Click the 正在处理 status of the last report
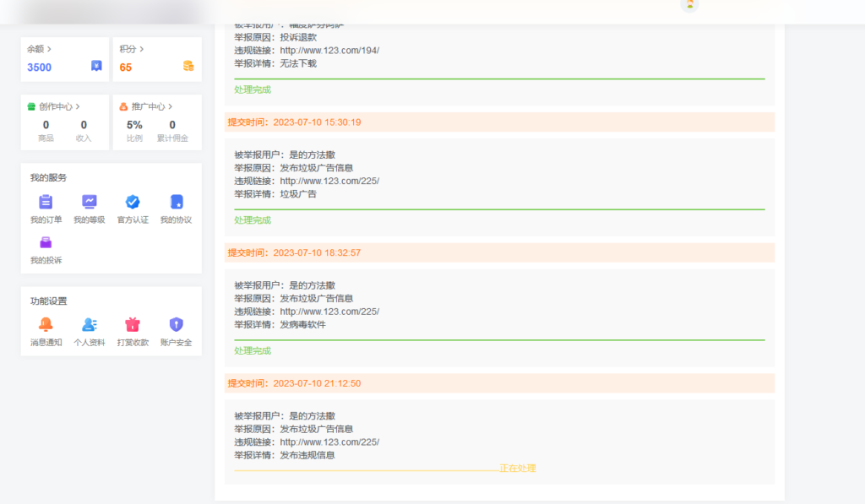Image resolution: width=865 pixels, height=504 pixels. click(x=517, y=469)
